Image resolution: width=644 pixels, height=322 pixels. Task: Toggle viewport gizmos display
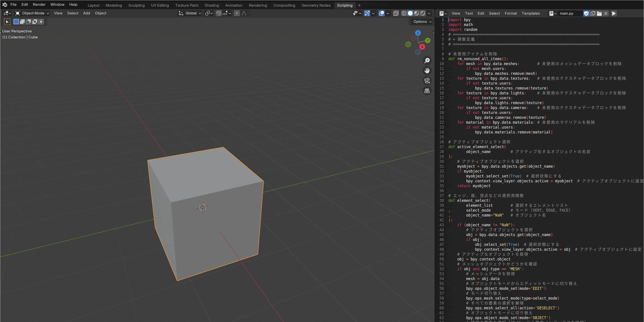click(x=367, y=13)
